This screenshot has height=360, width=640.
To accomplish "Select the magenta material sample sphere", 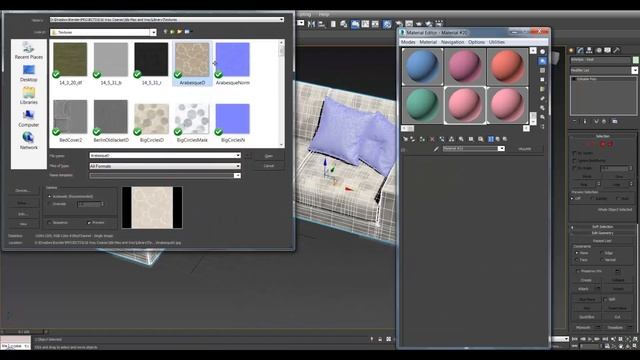I will tap(465, 66).
